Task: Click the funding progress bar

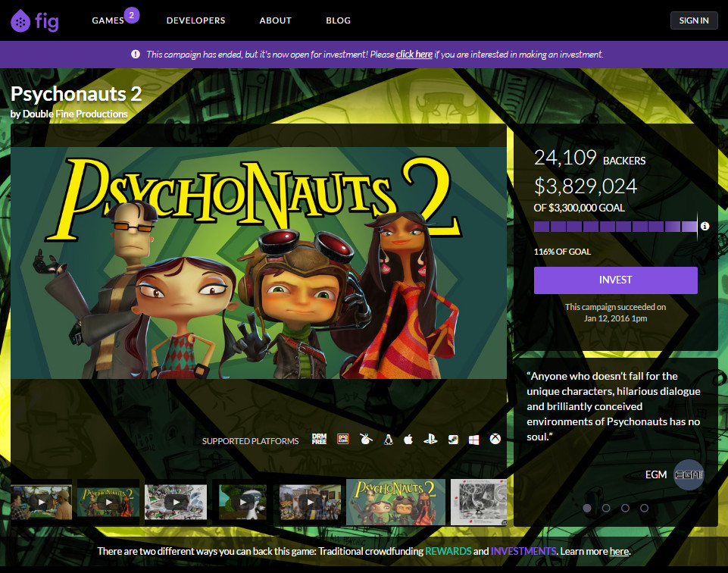Action: pyautogui.click(x=615, y=227)
